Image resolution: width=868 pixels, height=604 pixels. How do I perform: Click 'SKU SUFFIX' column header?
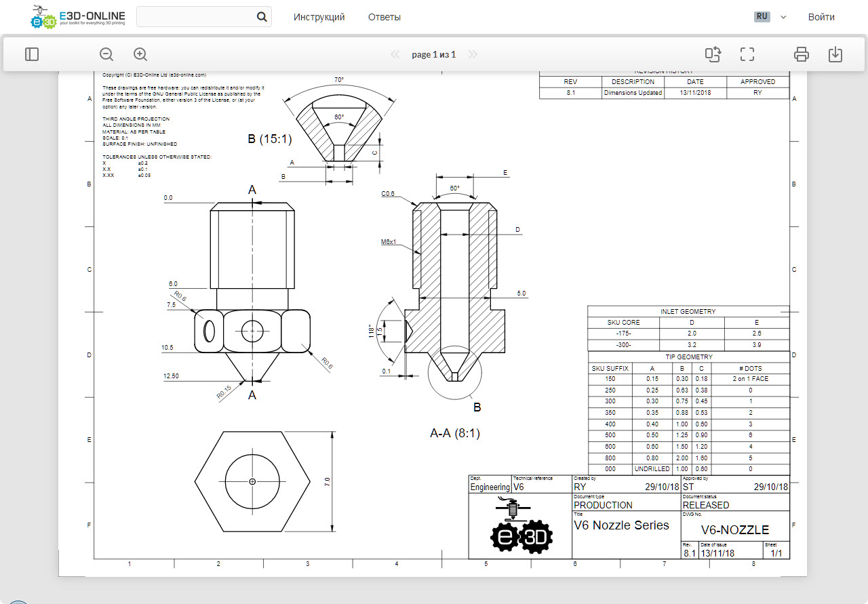click(610, 368)
